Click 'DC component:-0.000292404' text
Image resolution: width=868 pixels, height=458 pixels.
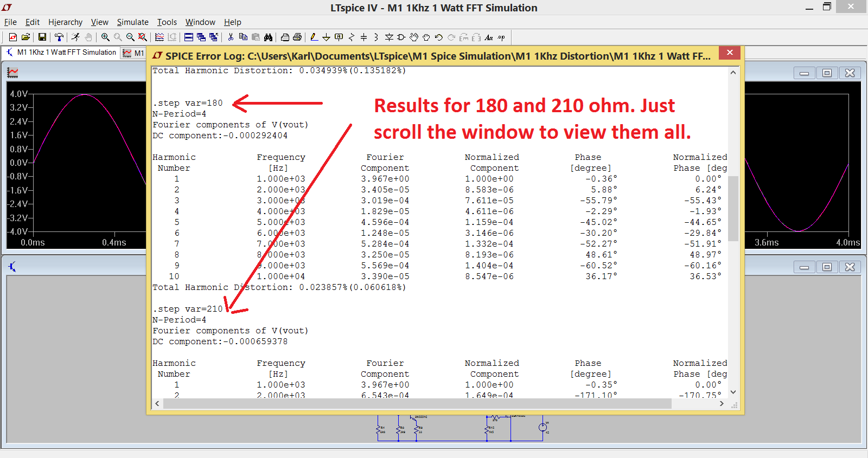pos(220,136)
